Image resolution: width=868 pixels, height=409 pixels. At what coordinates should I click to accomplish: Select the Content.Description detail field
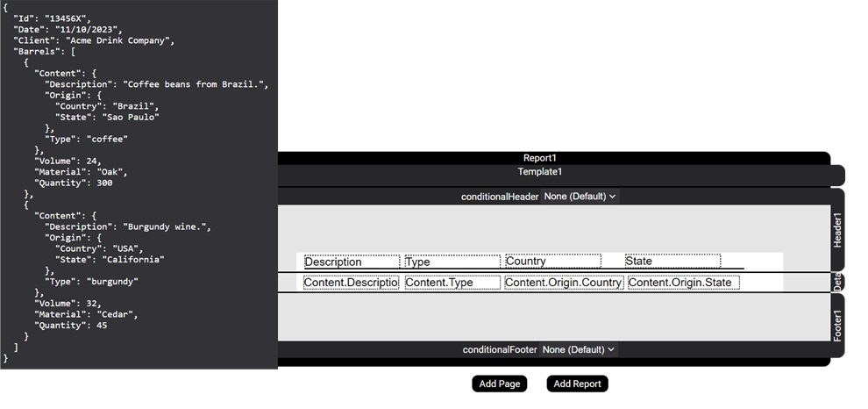[351, 283]
